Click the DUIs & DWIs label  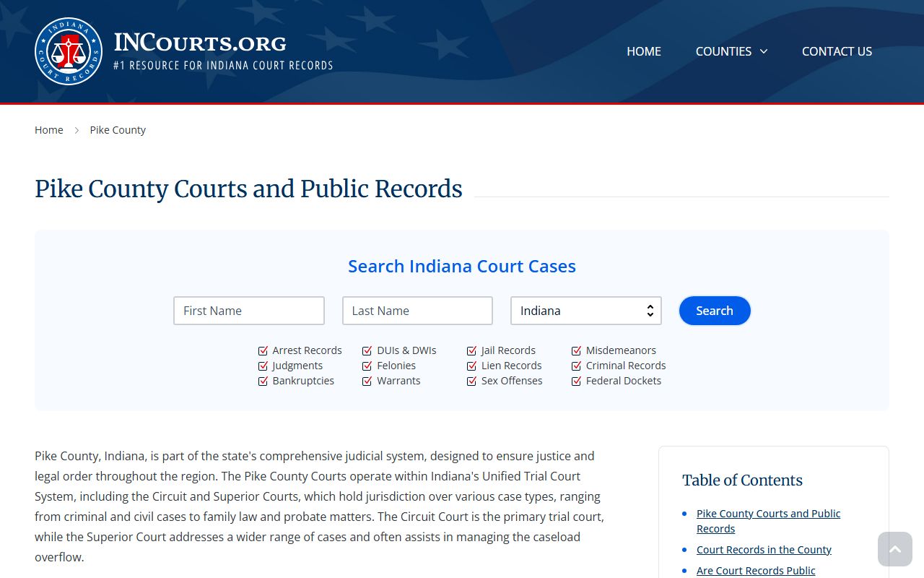click(406, 350)
